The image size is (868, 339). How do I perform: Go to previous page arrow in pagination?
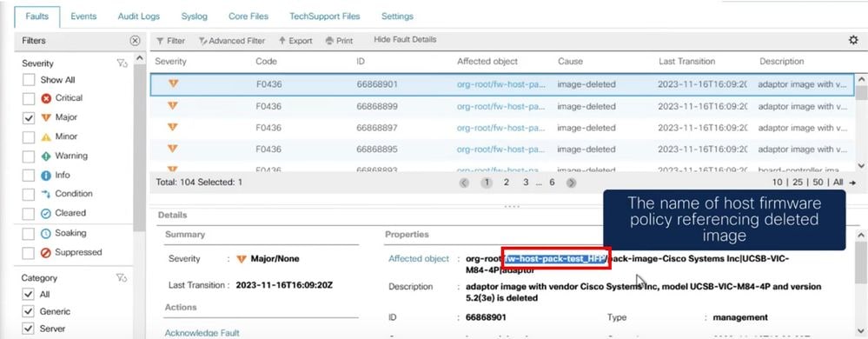tap(464, 183)
